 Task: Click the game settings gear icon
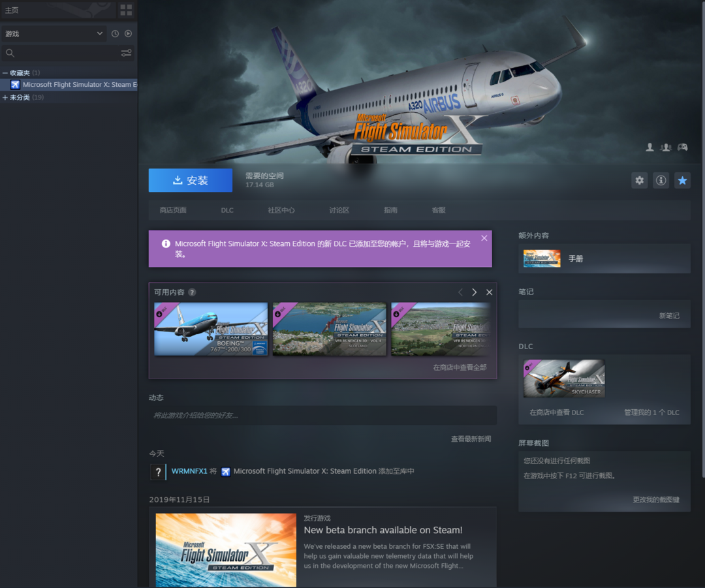pyautogui.click(x=639, y=180)
